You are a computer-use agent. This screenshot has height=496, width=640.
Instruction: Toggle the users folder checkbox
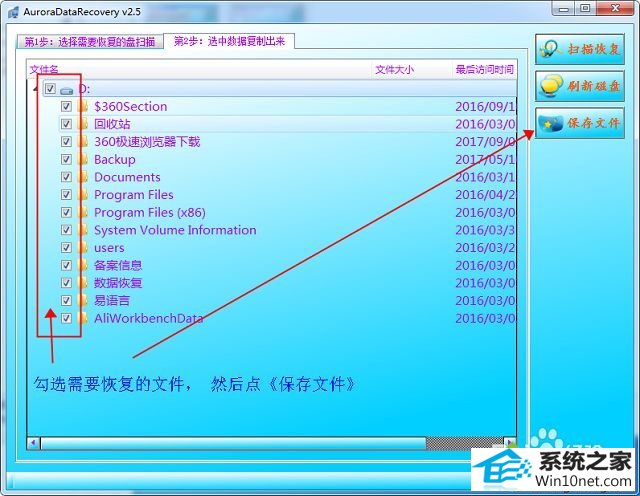(x=66, y=247)
